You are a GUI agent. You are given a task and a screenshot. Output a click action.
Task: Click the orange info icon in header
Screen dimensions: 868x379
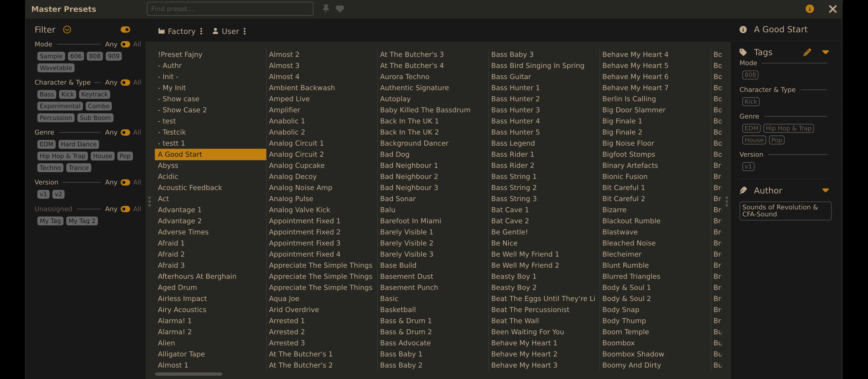click(x=810, y=9)
